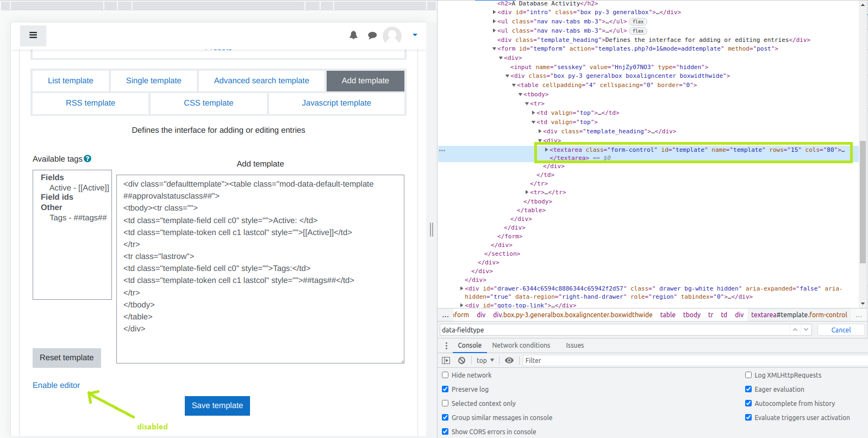This screenshot has height=438, width=868.
Task: Clear the console with the ban icon
Action: coord(461,360)
